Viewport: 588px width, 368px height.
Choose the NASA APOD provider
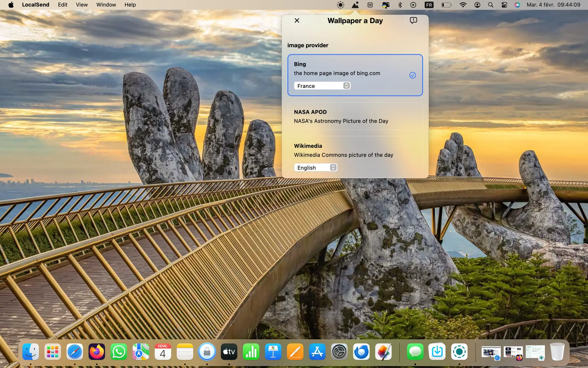(355, 117)
